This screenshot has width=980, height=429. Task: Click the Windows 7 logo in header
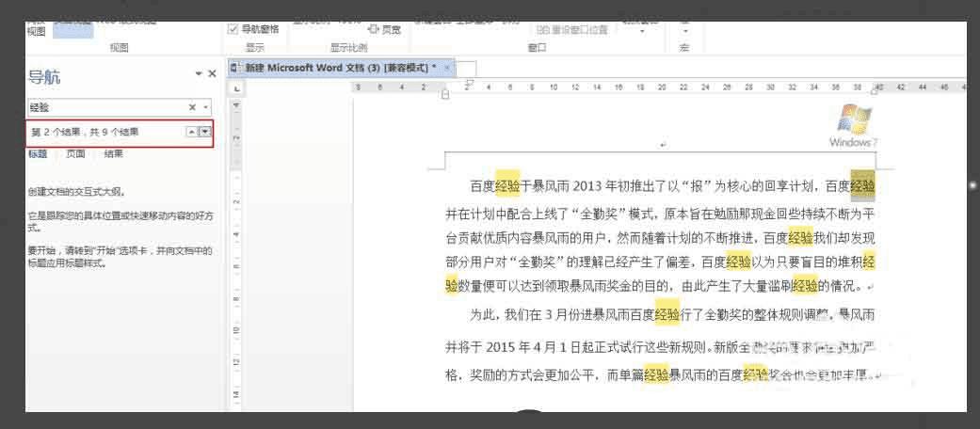tap(853, 125)
